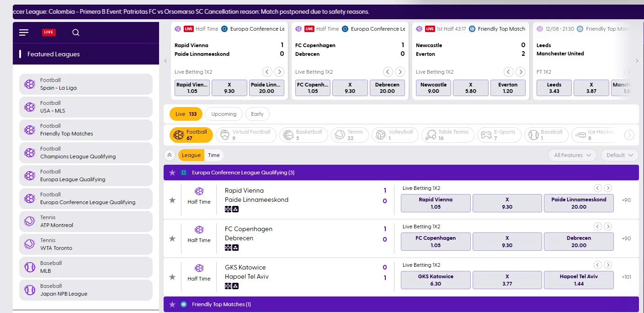The image size is (644, 313).
Task: Next market arrow in GKS Katowice row
Action: tap(607, 265)
